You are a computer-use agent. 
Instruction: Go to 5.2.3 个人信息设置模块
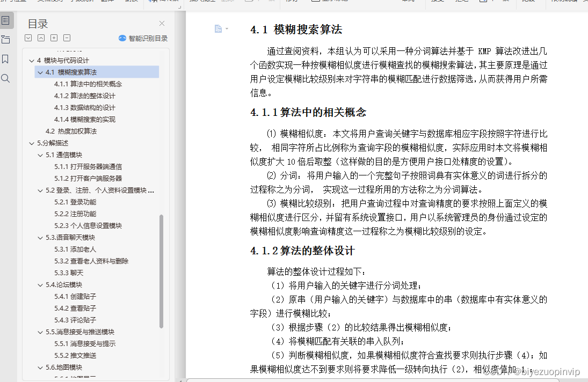click(x=88, y=225)
